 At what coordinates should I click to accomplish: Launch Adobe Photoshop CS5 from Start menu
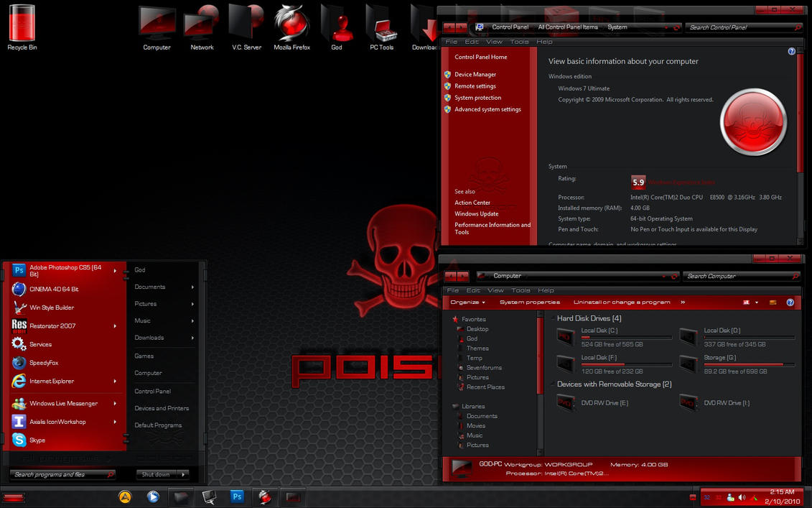point(65,271)
